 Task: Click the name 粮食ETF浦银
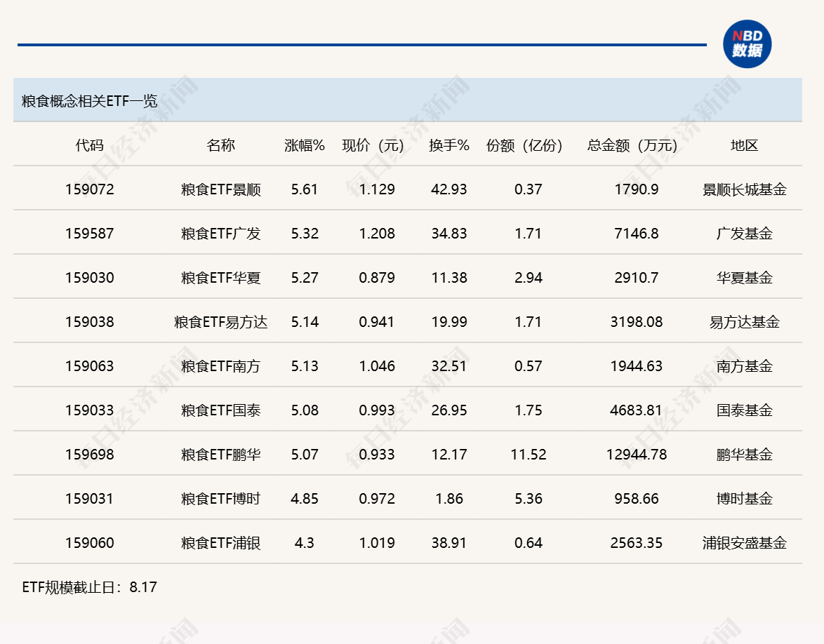pos(220,542)
